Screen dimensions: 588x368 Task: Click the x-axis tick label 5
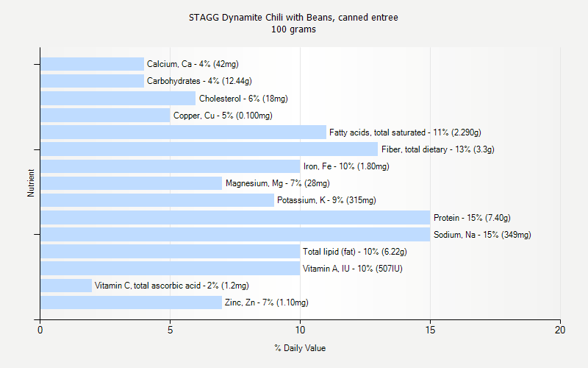click(170, 330)
